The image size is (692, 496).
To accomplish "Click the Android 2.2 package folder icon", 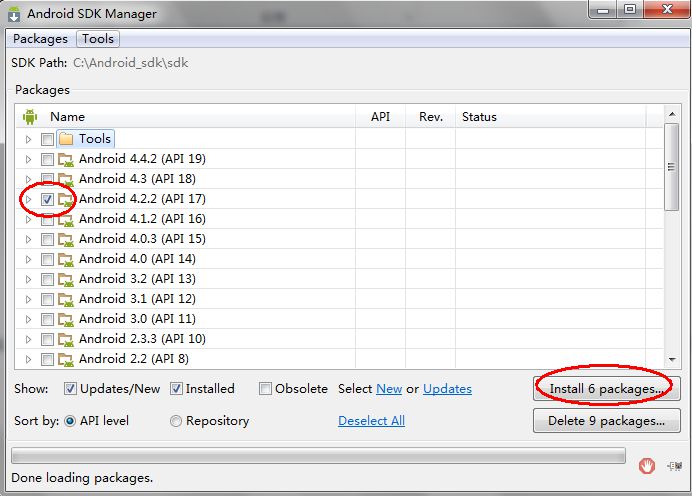I will click(66, 359).
